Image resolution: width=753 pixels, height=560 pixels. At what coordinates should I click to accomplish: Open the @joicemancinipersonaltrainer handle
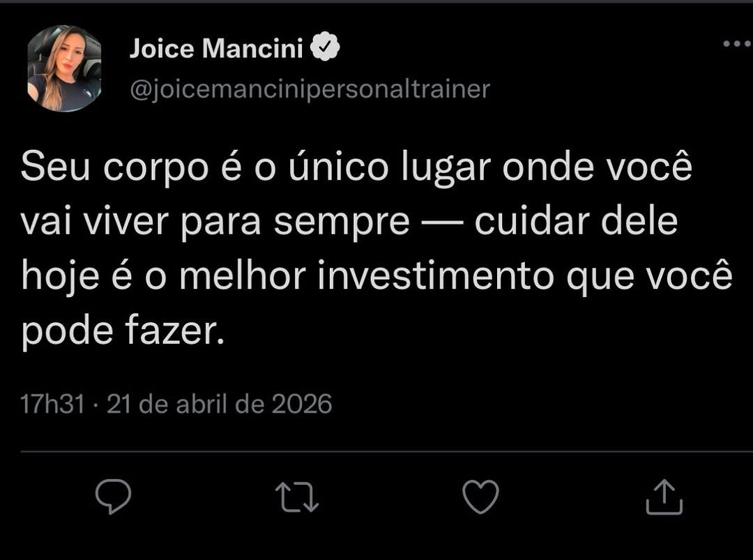[x=310, y=89]
